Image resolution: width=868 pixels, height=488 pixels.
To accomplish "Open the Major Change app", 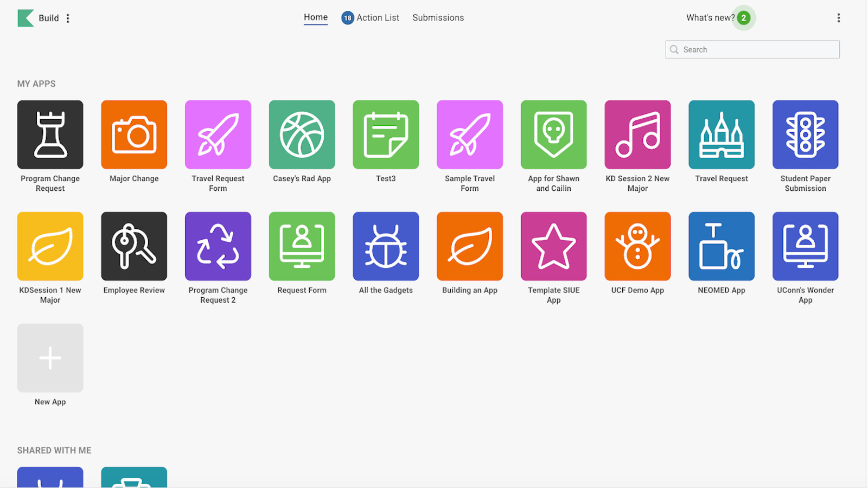I will (133, 134).
